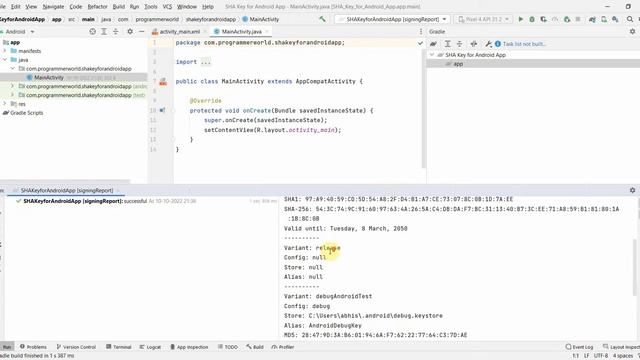Open Search Everywhere magnifier icon
The width and height of the screenshot is (640, 360).
(x=630, y=19)
